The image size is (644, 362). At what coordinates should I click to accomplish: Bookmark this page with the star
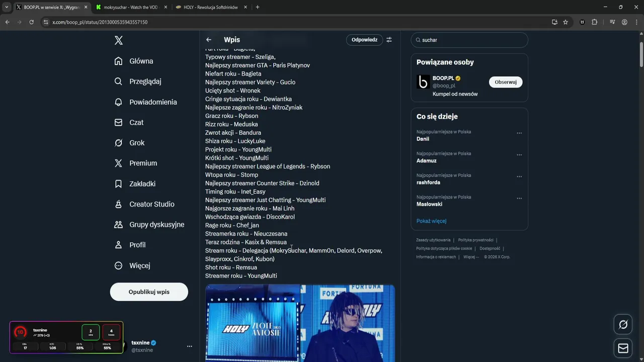click(566, 22)
